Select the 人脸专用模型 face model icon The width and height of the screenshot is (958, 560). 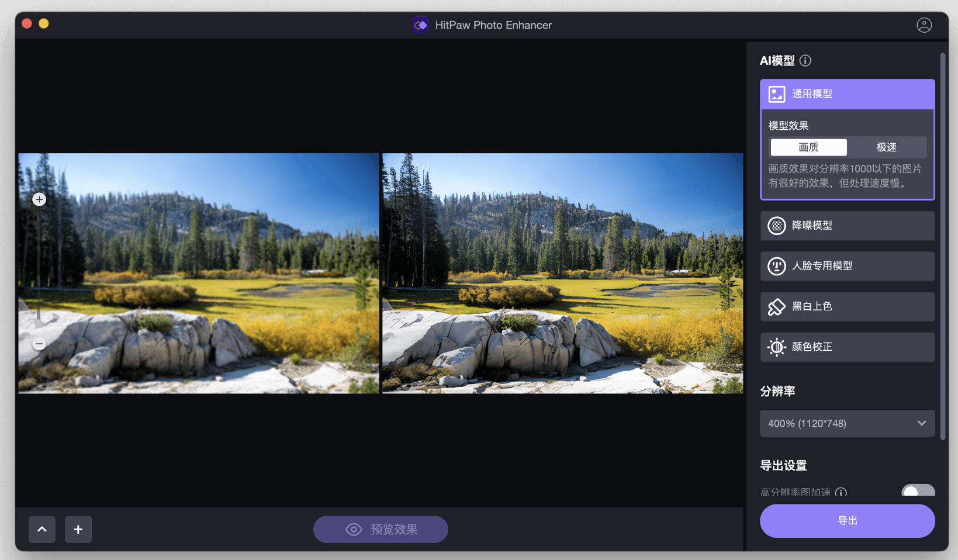(x=776, y=266)
